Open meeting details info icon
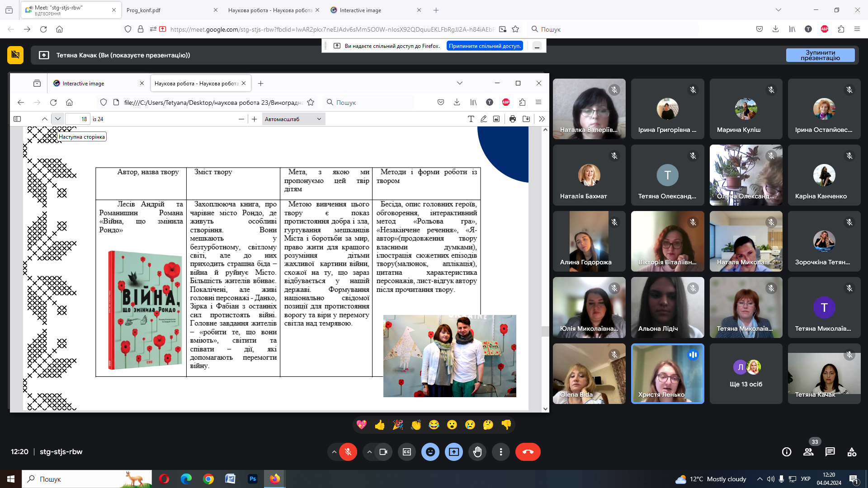868x488 pixels. [x=787, y=452]
